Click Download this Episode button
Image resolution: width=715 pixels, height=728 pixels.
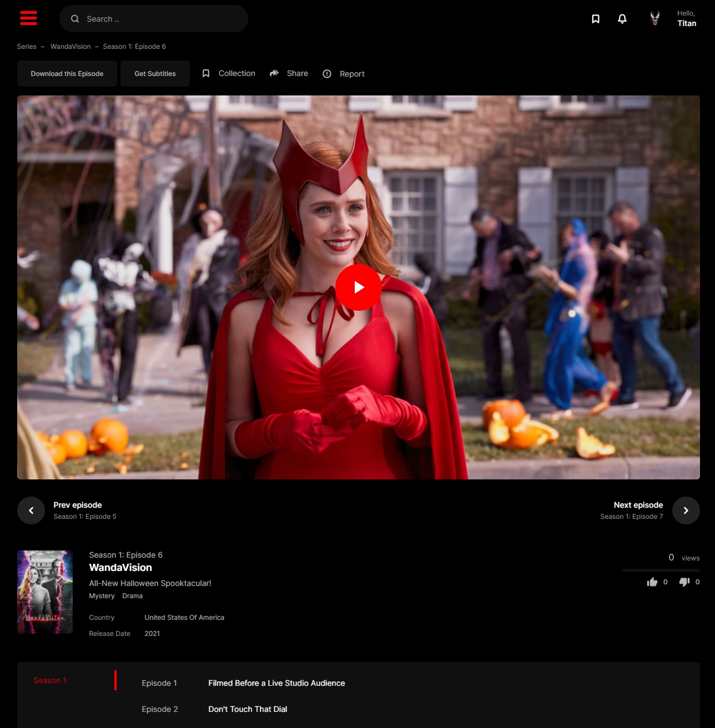pyautogui.click(x=67, y=73)
